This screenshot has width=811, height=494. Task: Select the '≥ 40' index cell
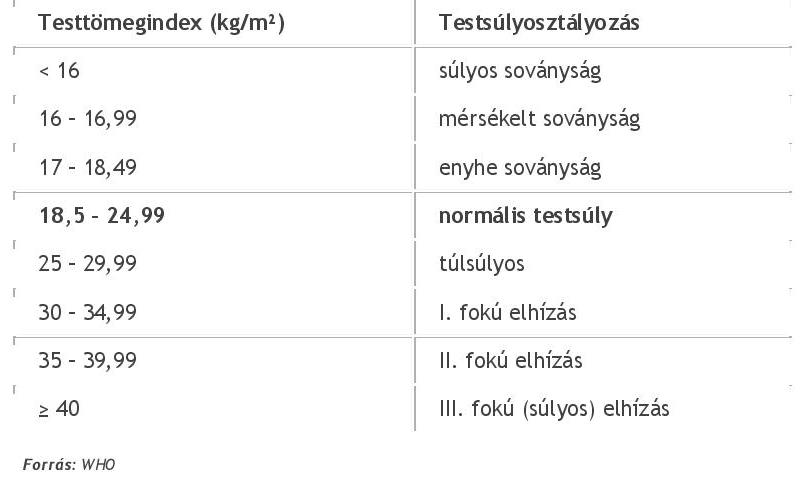click(x=59, y=408)
